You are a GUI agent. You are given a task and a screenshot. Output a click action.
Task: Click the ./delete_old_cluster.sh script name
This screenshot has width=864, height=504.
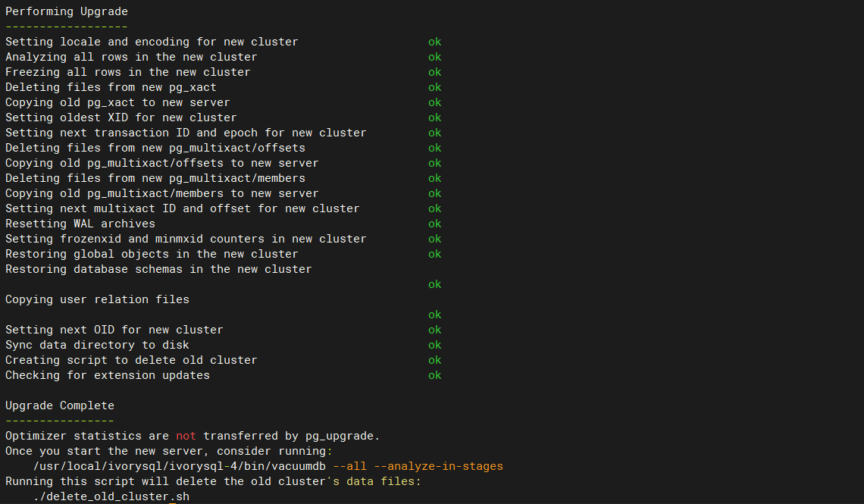[111, 496]
